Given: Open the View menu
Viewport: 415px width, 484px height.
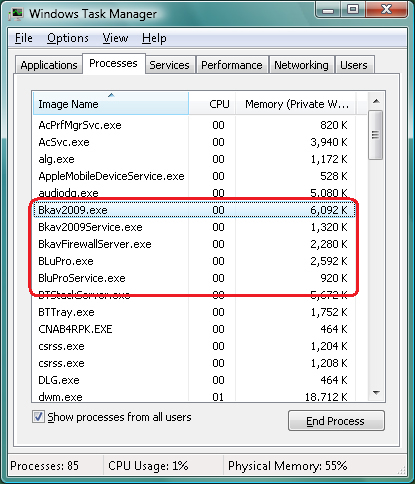Looking at the screenshot, I should (115, 38).
